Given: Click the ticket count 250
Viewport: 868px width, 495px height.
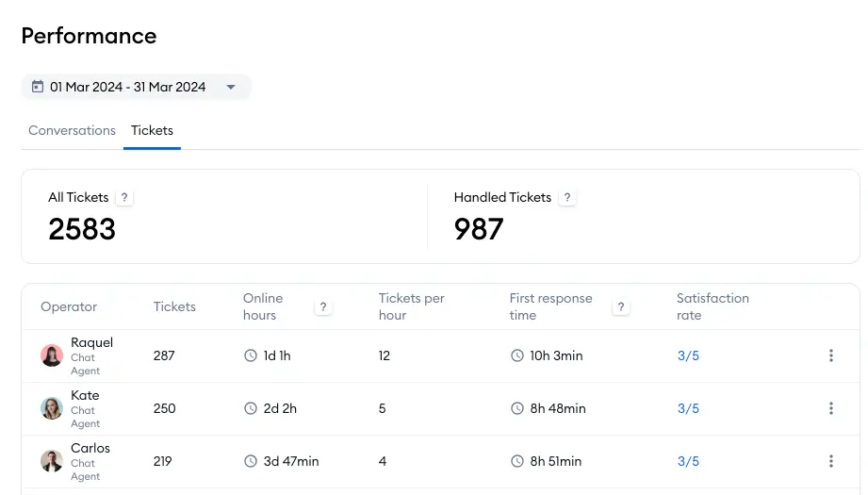Looking at the screenshot, I should [164, 408].
